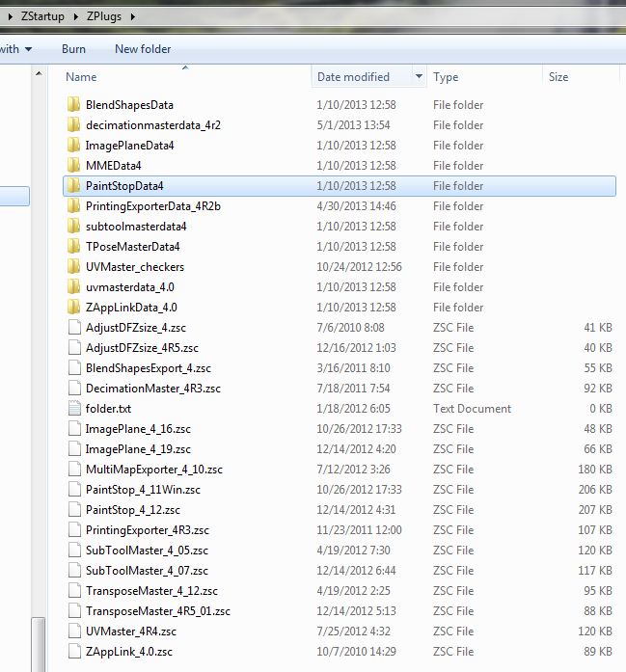Click navigation pane scroll up arrow
626x672 pixels.
tap(39, 74)
